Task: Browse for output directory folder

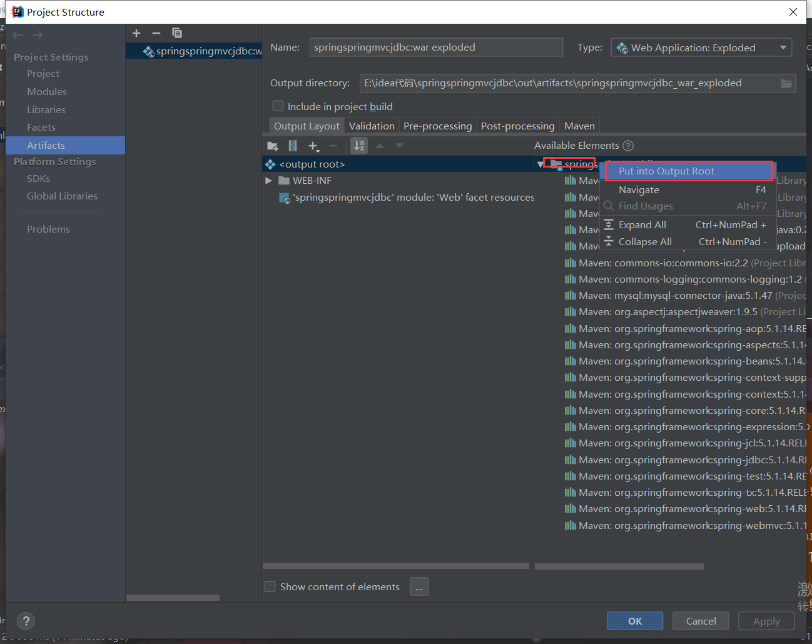Action: [x=786, y=83]
